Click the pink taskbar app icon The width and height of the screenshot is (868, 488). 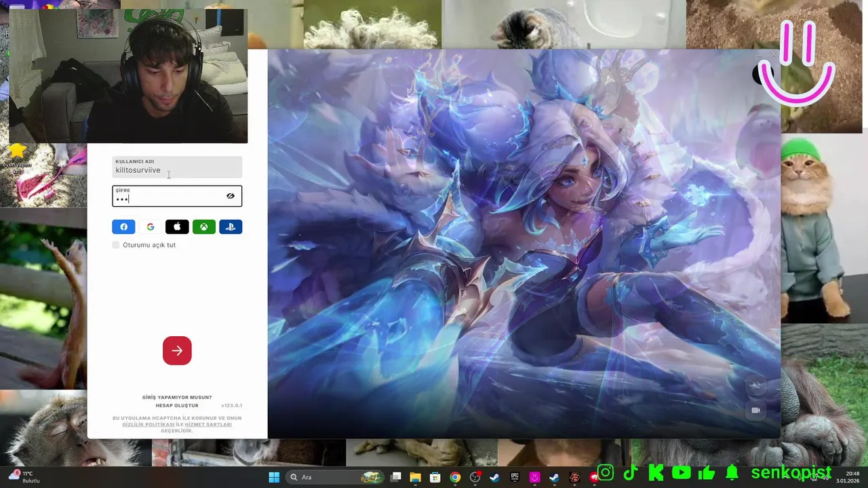534,477
